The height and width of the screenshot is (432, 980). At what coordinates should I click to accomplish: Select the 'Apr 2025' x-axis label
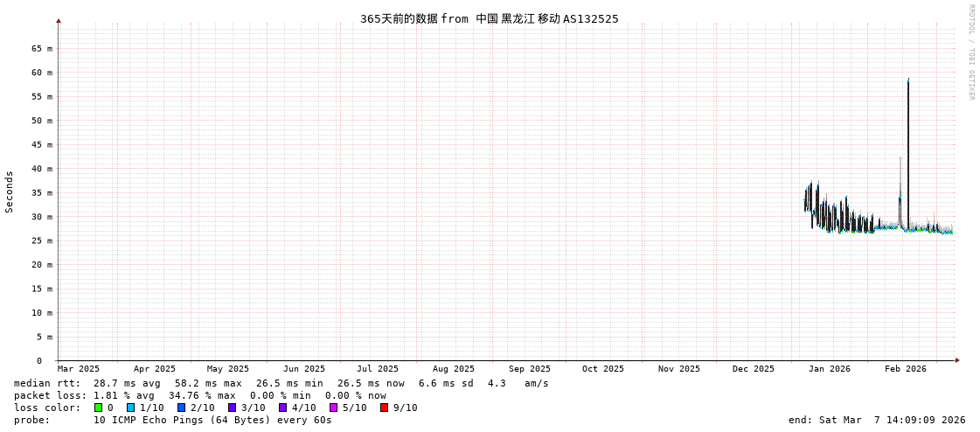point(155,369)
